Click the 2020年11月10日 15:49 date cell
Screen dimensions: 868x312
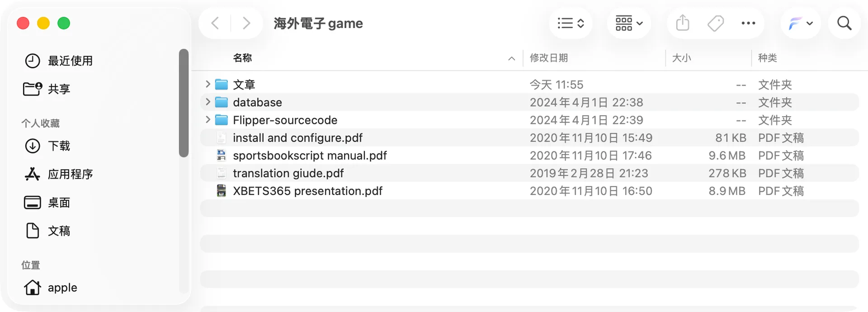[x=591, y=137]
